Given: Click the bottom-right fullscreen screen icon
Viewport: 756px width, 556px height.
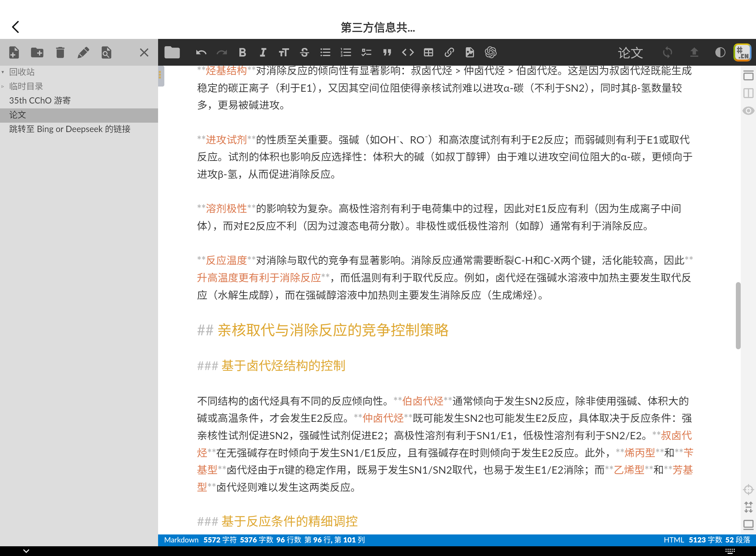Looking at the screenshot, I should (x=748, y=524).
